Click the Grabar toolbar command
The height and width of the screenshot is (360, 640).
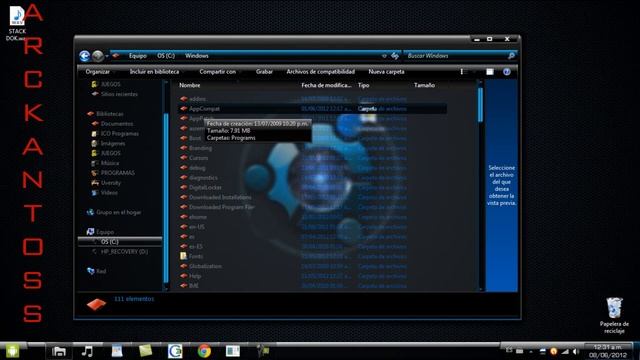click(x=264, y=72)
